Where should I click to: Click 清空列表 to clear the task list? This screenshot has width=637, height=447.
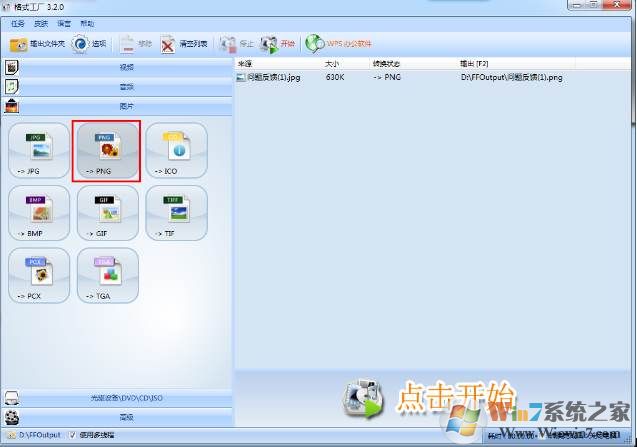[184, 44]
